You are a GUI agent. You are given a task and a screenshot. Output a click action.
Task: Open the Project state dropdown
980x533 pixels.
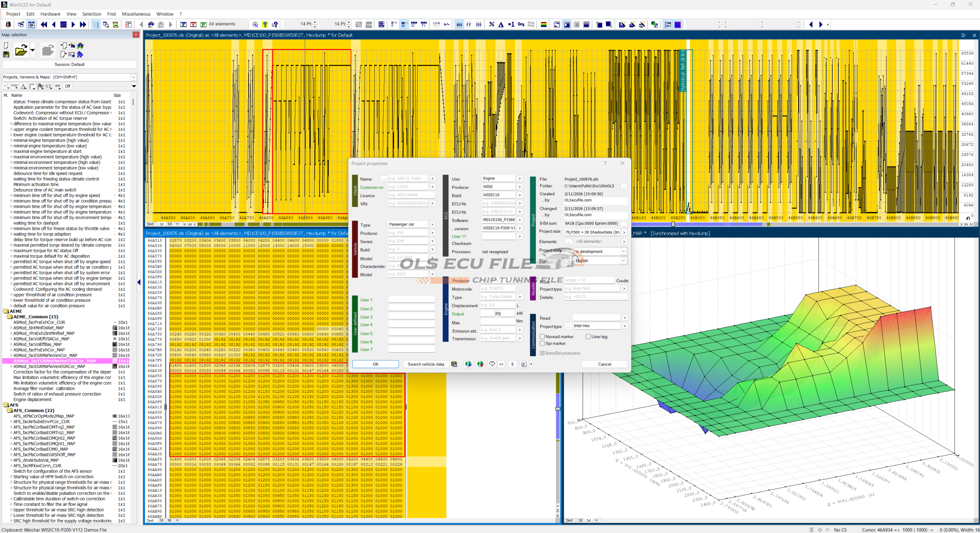coord(623,252)
